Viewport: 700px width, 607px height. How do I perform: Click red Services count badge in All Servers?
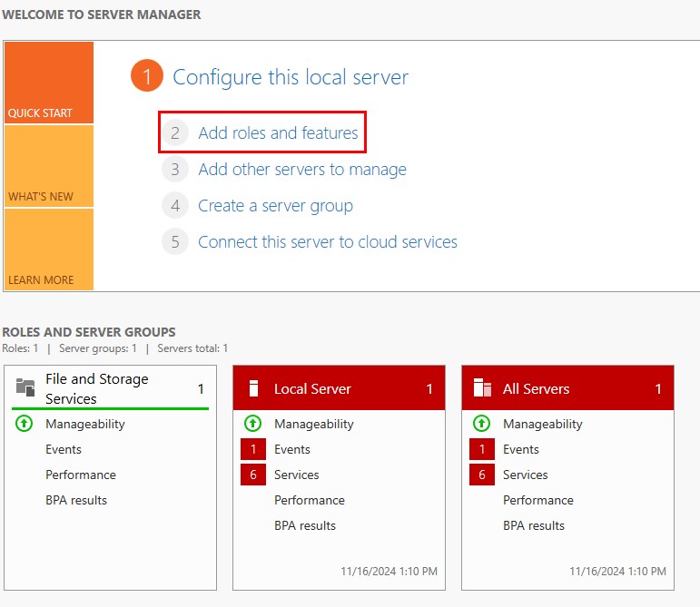pyautogui.click(x=482, y=475)
